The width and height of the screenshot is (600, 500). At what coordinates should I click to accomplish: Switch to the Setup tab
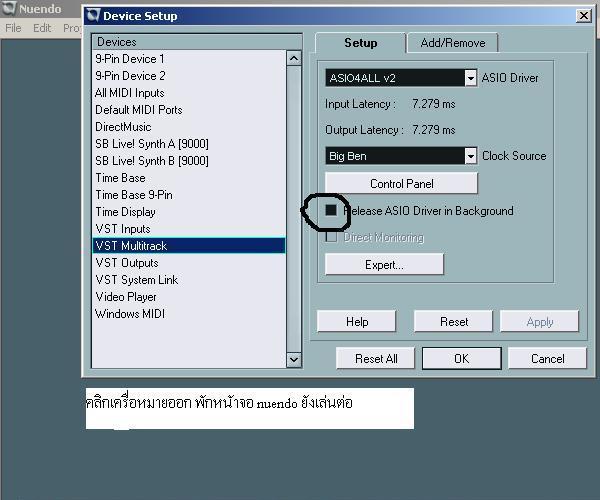(x=360, y=43)
